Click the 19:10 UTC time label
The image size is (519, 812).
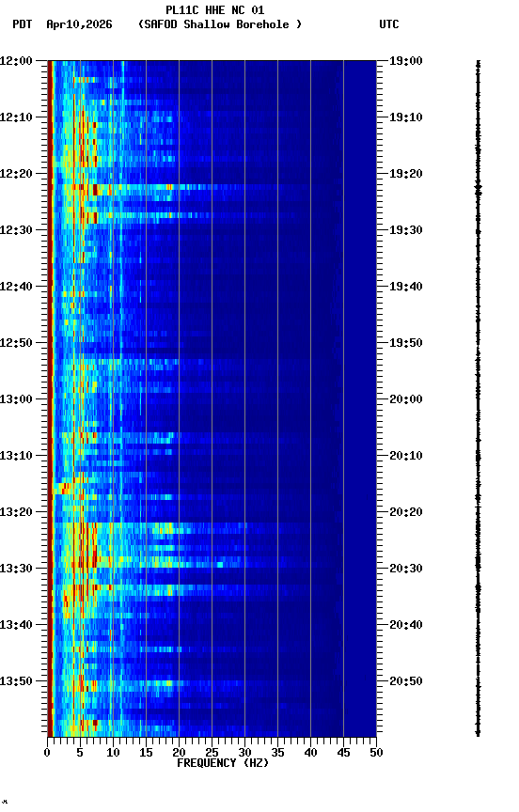pyautogui.click(x=406, y=117)
